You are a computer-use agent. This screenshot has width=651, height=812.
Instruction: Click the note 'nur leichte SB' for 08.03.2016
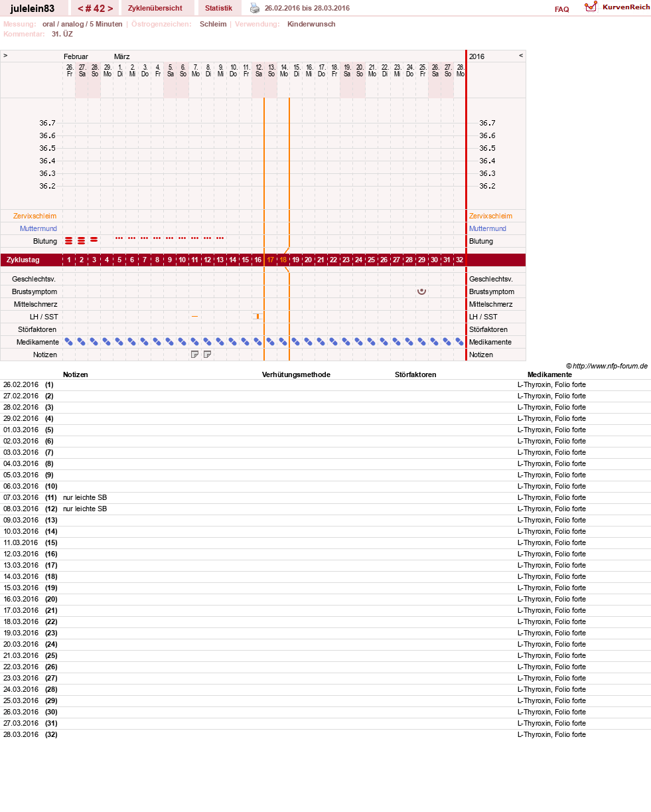(x=85, y=509)
